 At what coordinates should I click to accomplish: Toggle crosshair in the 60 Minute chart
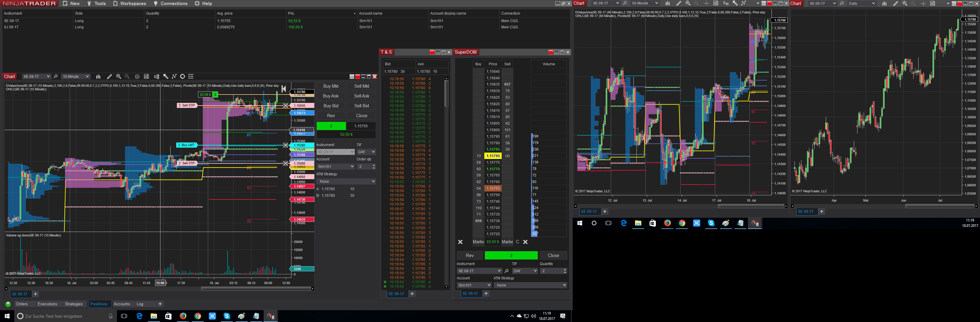[x=707, y=3]
